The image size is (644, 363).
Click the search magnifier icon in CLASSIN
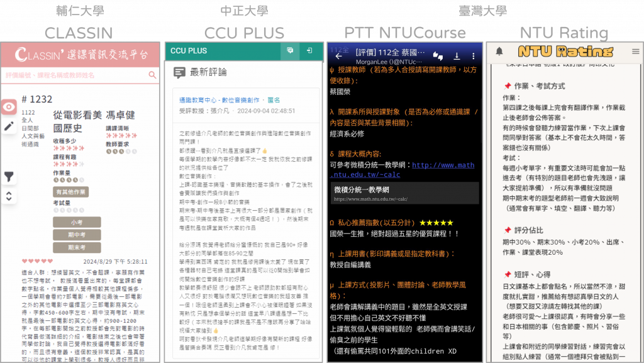[x=152, y=75]
